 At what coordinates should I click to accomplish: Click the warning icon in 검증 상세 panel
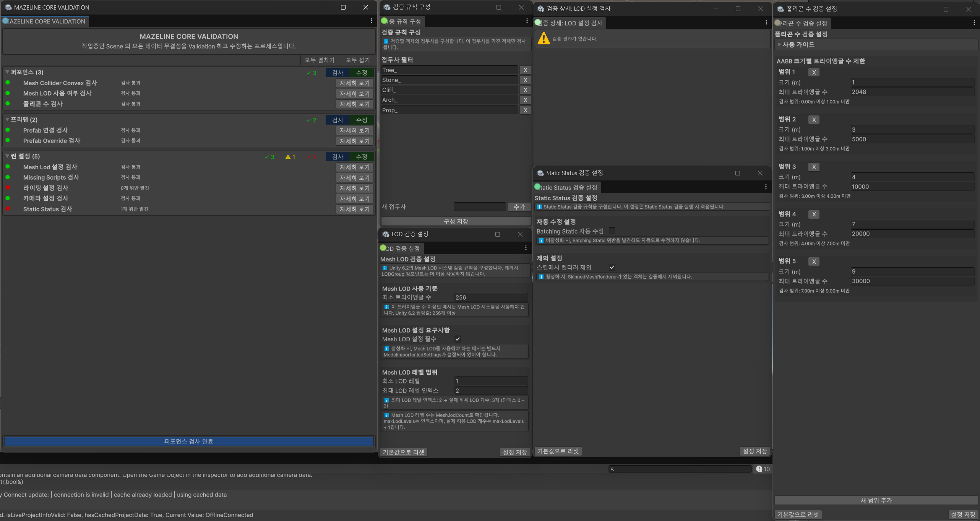tap(544, 39)
